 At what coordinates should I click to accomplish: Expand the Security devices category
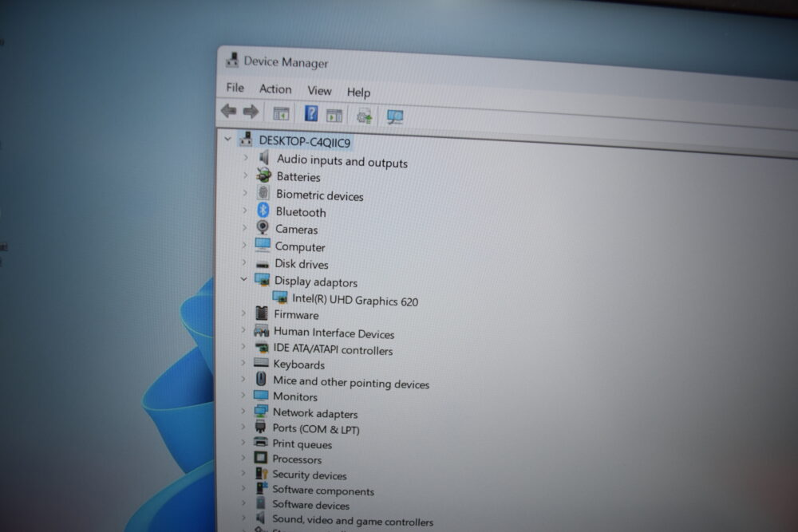pyautogui.click(x=243, y=472)
